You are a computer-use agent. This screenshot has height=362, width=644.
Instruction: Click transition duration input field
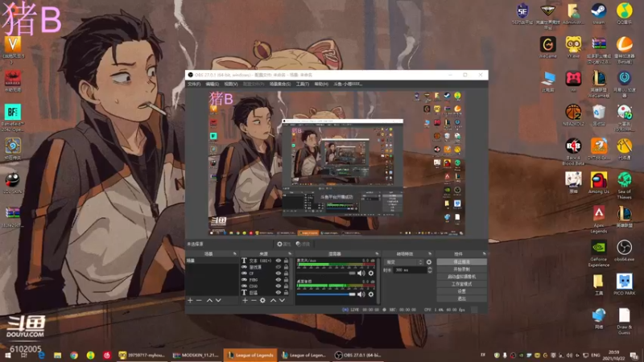point(410,270)
